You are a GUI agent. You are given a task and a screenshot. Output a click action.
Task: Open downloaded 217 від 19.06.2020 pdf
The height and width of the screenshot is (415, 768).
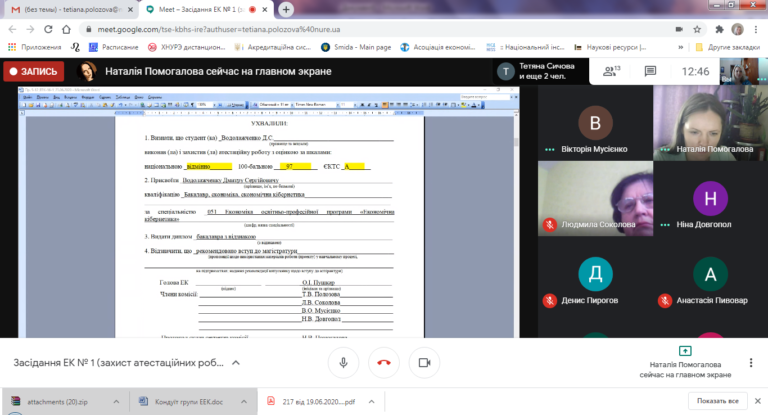tap(312, 402)
